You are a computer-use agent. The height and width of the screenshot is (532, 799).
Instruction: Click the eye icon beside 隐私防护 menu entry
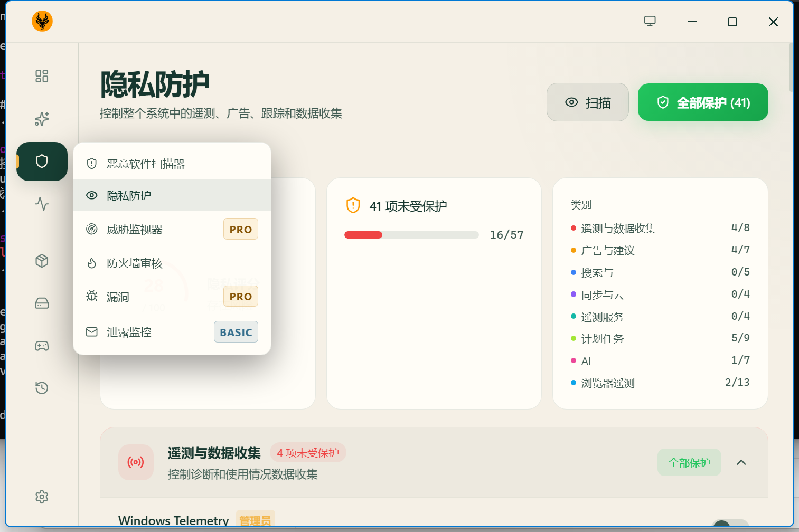click(92, 195)
